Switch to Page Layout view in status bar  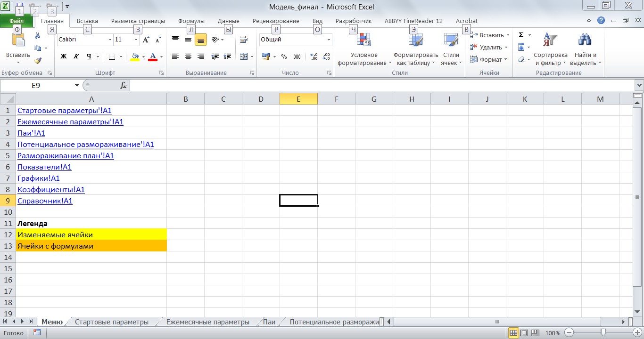(x=524, y=333)
